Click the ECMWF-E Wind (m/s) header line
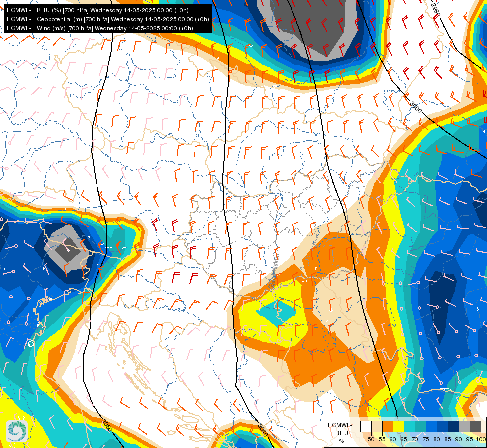 (x=99, y=28)
